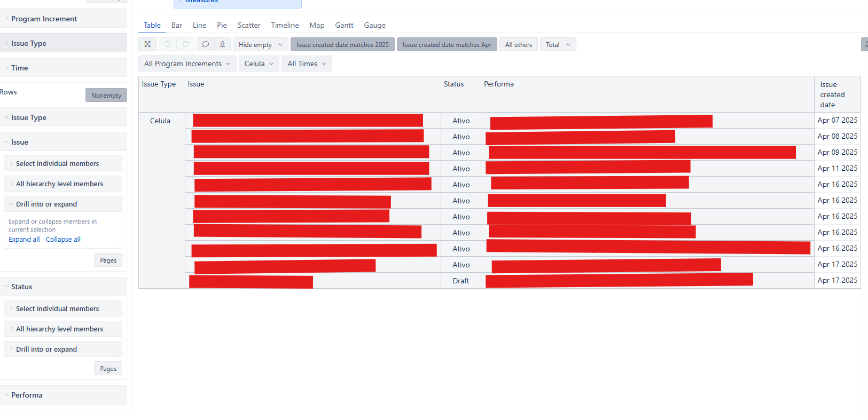Click the Pages button under Status
Image resolution: width=868 pixels, height=420 pixels.
point(108,368)
